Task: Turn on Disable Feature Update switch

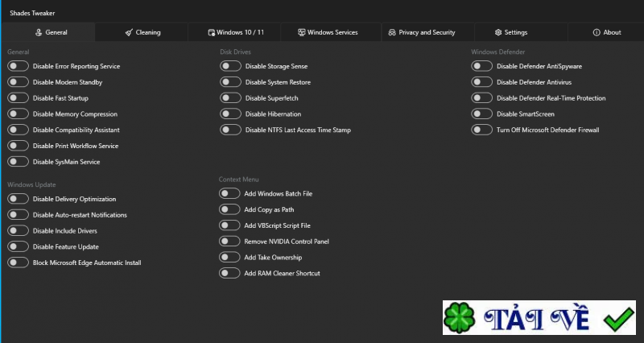Action: [x=18, y=247]
